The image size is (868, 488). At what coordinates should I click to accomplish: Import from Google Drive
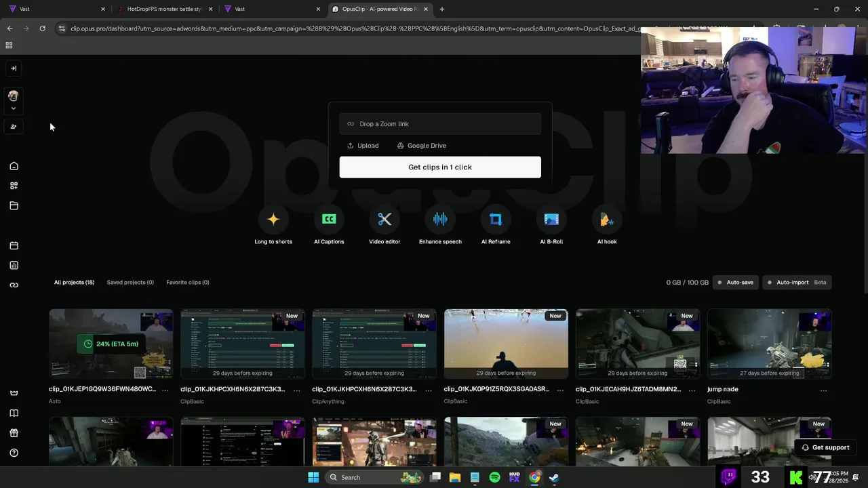point(421,146)
